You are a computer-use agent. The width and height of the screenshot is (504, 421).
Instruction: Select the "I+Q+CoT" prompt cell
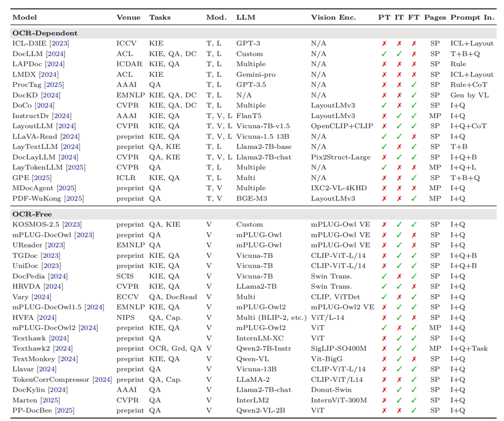click(469, 126)
